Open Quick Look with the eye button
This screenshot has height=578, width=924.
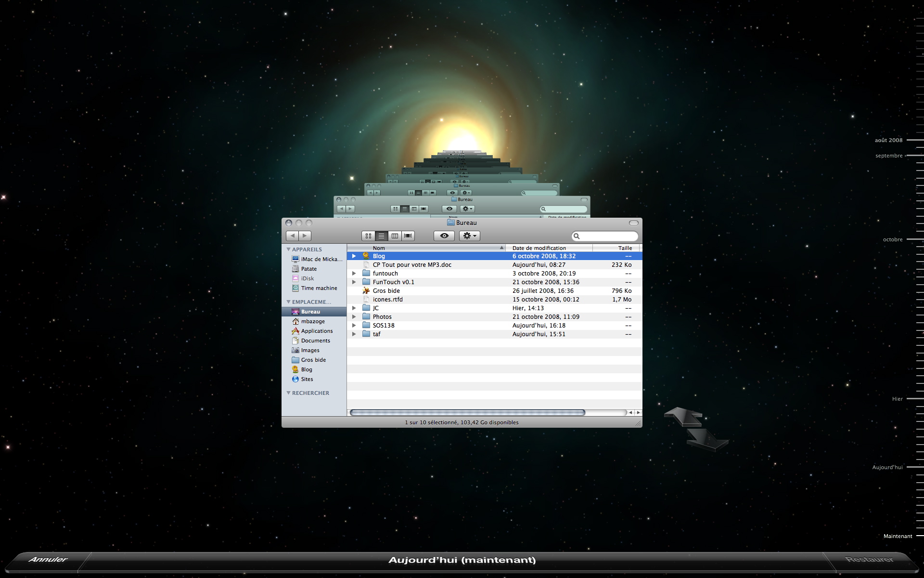[x=444, y=236]
